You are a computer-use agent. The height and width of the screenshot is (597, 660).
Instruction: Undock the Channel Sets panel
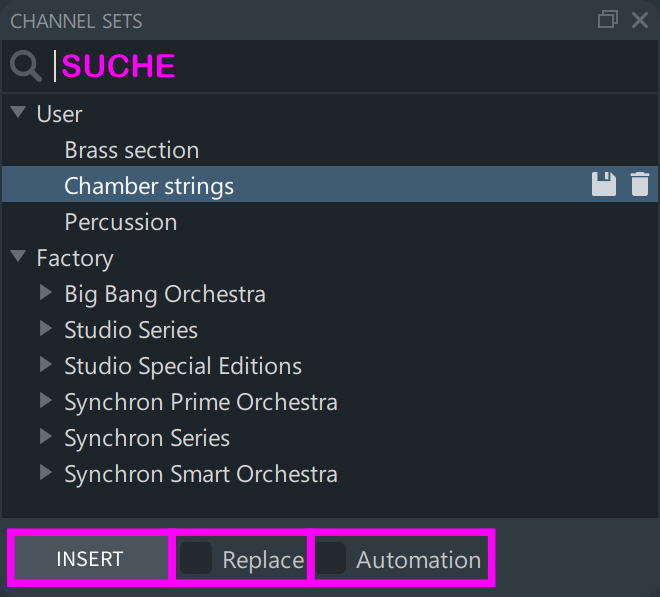coord(608,20)
